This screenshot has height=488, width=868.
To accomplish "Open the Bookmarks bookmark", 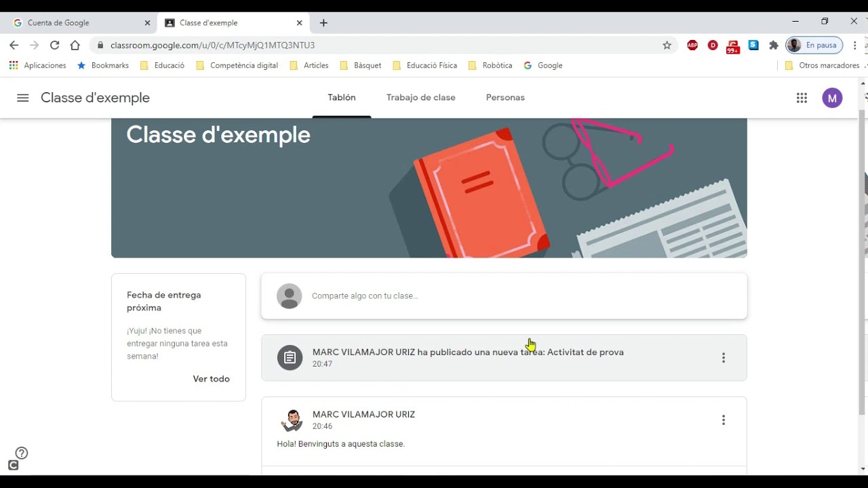I will point(103,66).
